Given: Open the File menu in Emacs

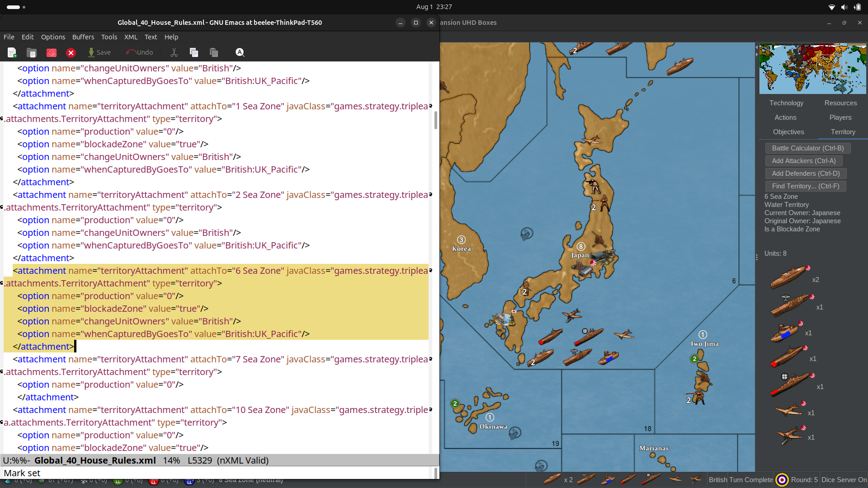Looking at the screenshot, I should tap(9, 37).
